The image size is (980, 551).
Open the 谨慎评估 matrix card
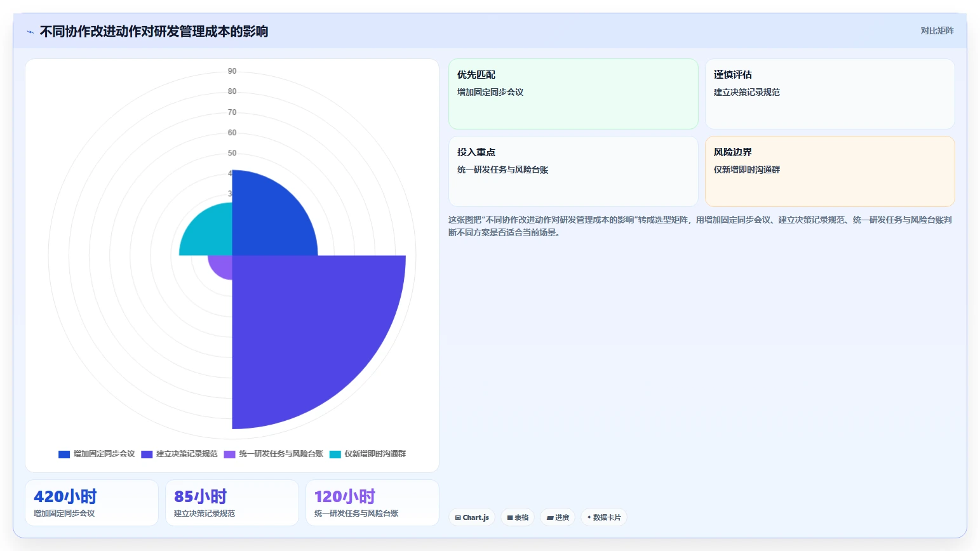tap(830, 94)
